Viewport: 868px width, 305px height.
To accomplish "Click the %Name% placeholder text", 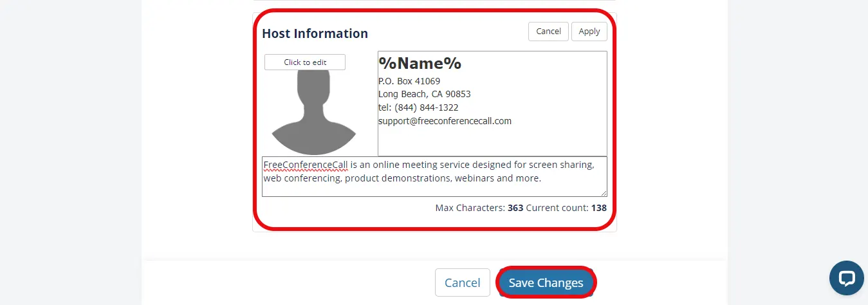I will [420, 64].
